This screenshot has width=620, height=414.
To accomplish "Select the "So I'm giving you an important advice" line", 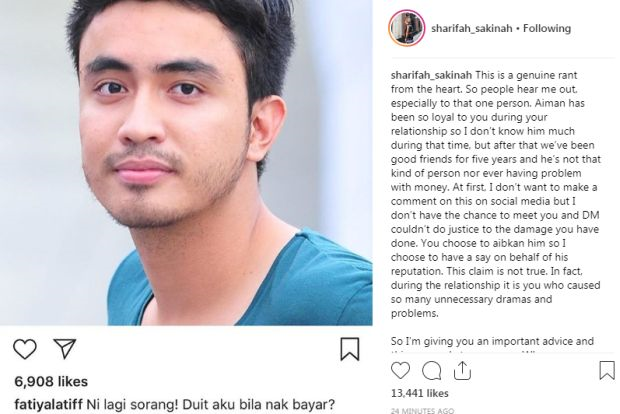I will (492, 341).
